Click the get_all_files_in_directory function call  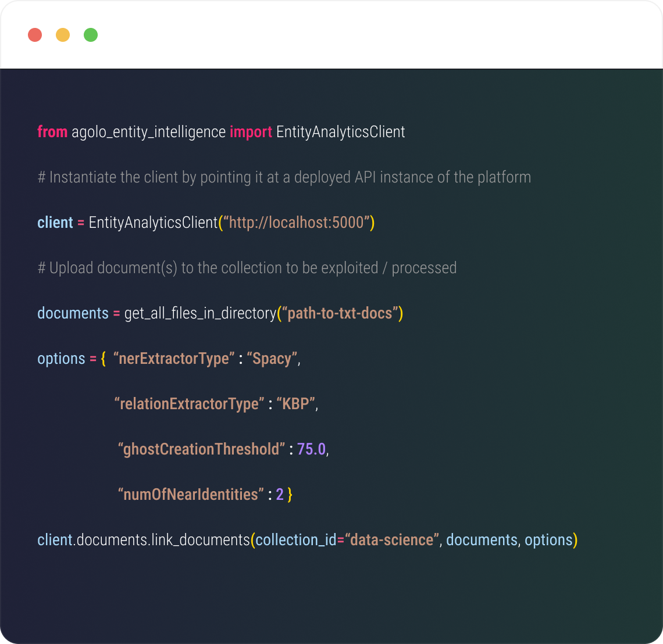(200, 313)
